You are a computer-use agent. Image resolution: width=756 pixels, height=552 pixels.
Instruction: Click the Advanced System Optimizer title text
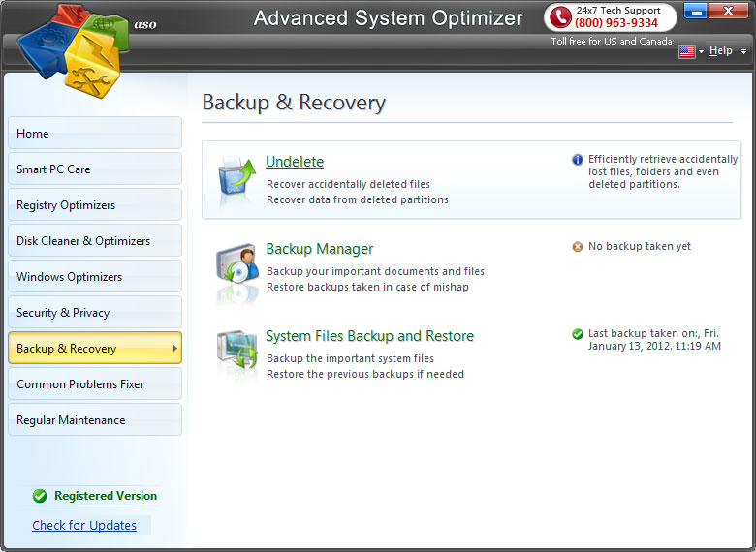(388, 18)
